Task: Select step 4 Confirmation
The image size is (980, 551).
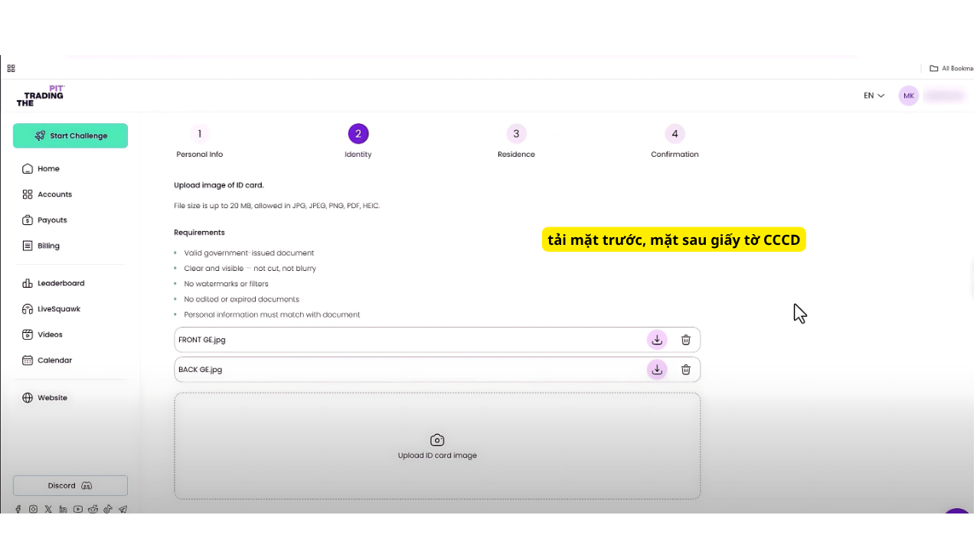Action: 675,135
